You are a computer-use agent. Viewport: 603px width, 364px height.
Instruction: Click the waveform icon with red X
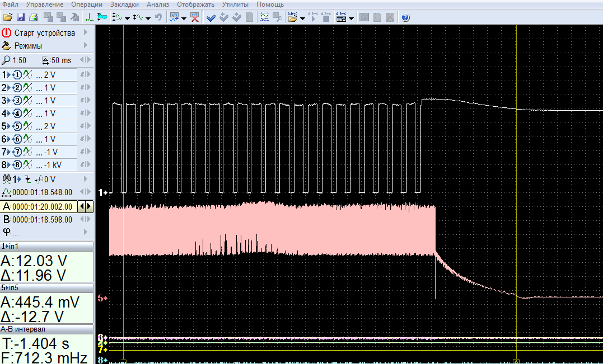click(x=194, y=17)
